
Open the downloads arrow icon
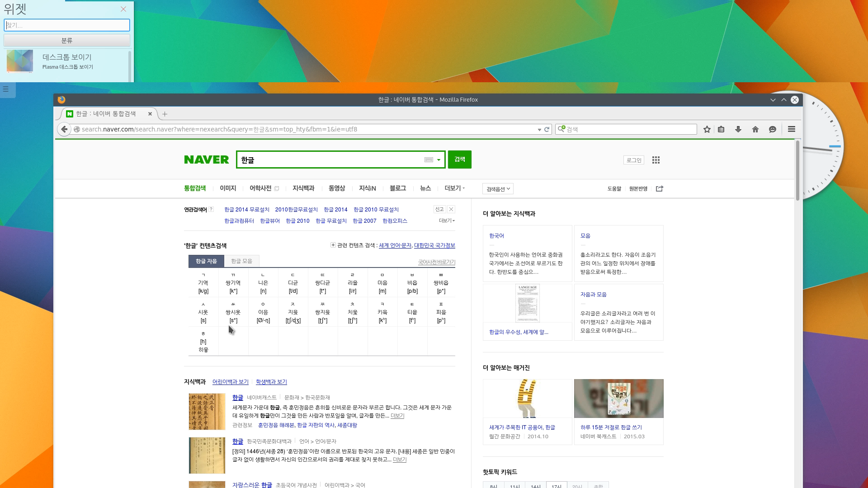[738, 129]
